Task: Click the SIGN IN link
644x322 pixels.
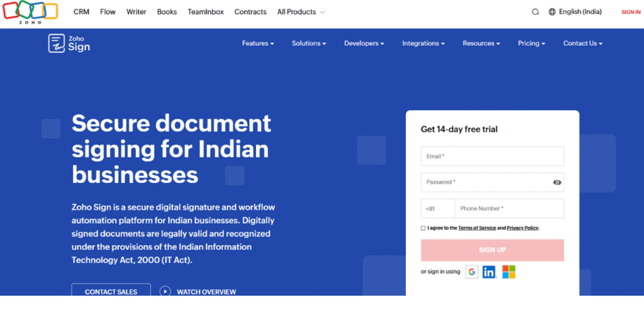Action: pyautogui.click(x=631, y=12)
